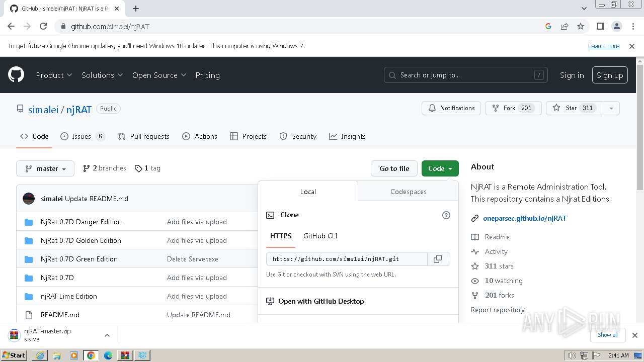This screenshot has height=362, width=644.
Task: Toggle the Chrome side panel icon
Action: coord(600,26)
